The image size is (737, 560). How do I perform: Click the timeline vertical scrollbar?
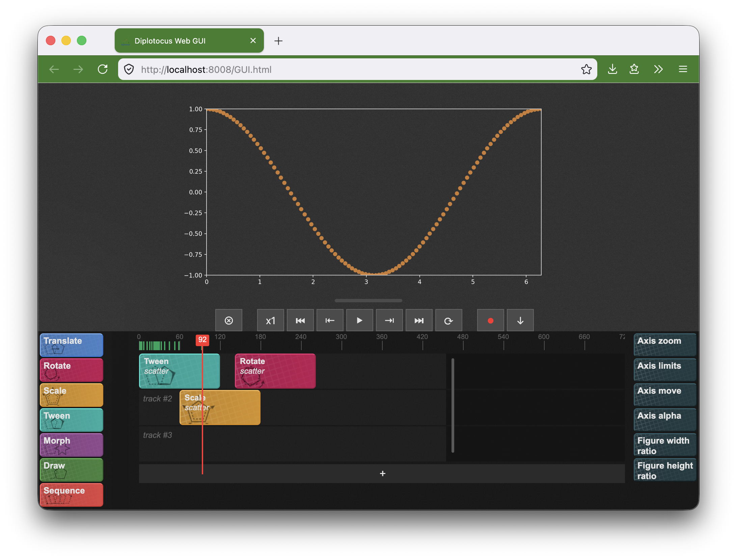453,405
